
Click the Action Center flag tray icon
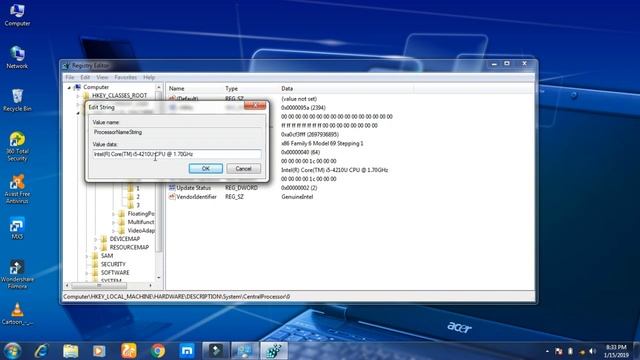(x=559, y=351)
